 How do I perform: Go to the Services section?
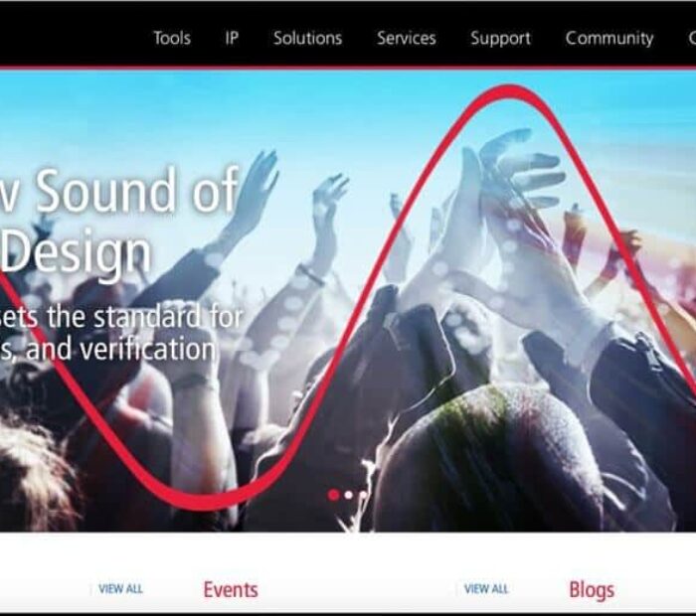pyautogui.click(x=406, y=38)
